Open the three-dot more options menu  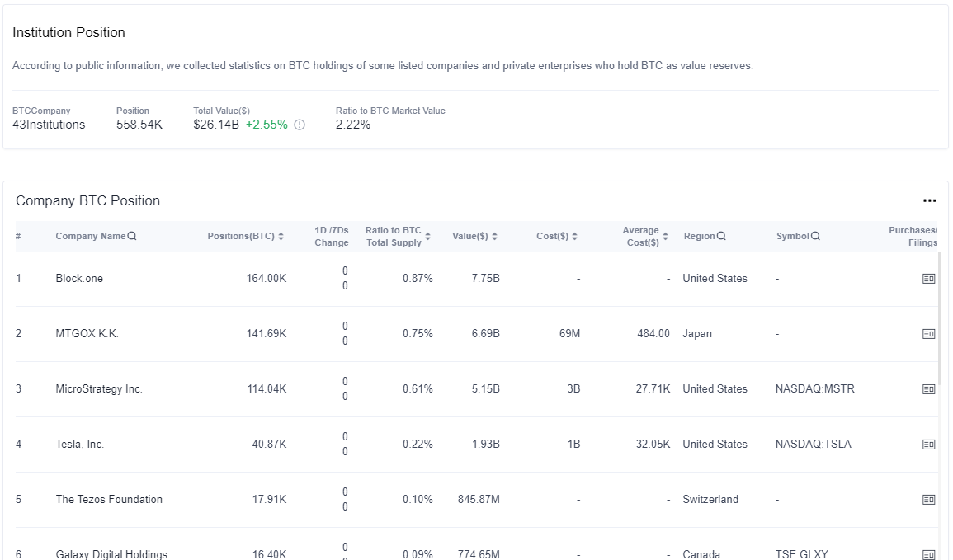tap(929, 200)
